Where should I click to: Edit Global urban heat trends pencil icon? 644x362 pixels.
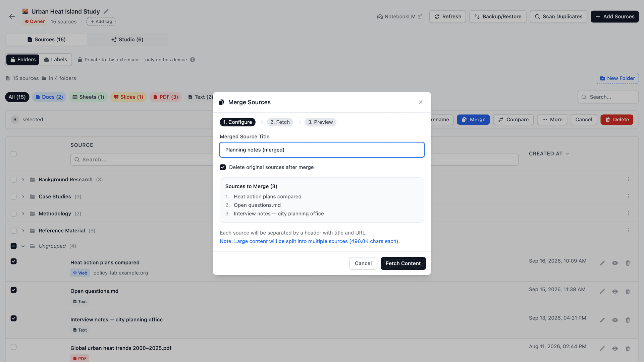[602, 349]
